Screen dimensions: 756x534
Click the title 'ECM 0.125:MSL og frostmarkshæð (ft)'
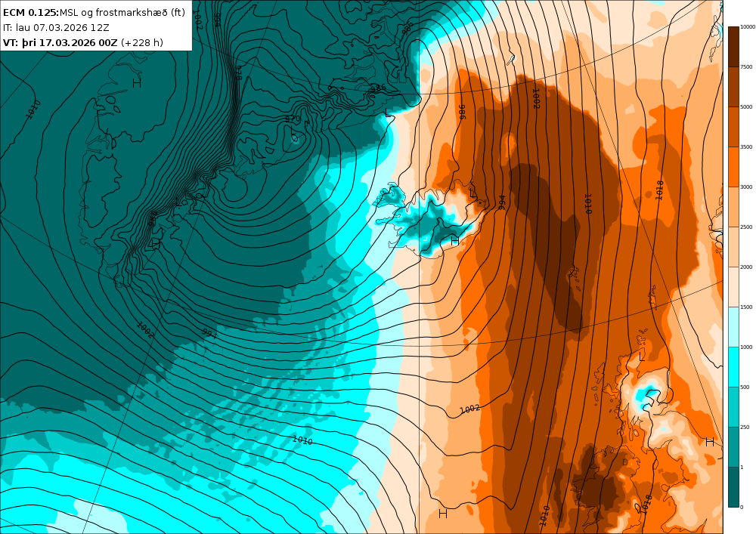click(x=94, y=13)
